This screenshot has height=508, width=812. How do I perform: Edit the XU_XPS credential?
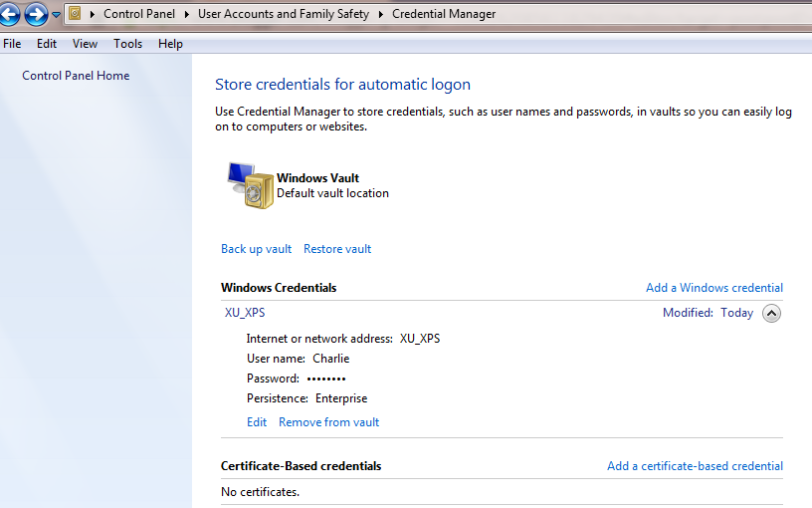(257, 422)
